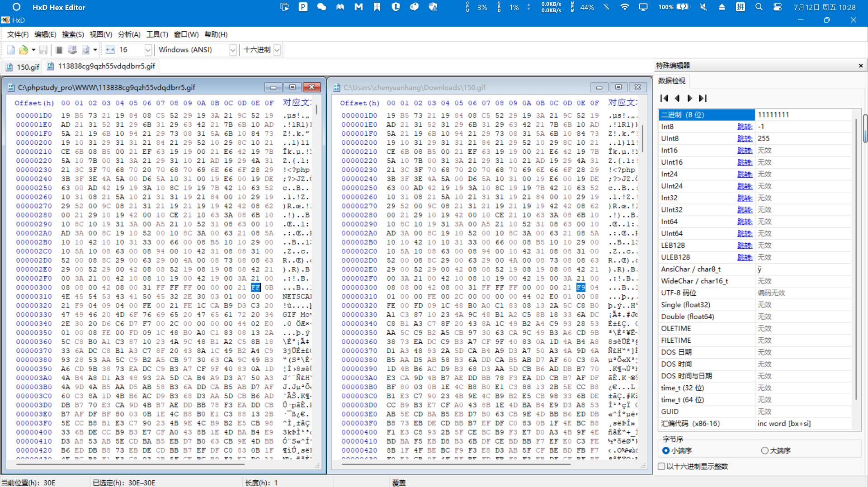Image resolution: width=868 pixels, height=487 pixels.
Task: Go to next byte in data inspector
Action: tap(689, 98)
